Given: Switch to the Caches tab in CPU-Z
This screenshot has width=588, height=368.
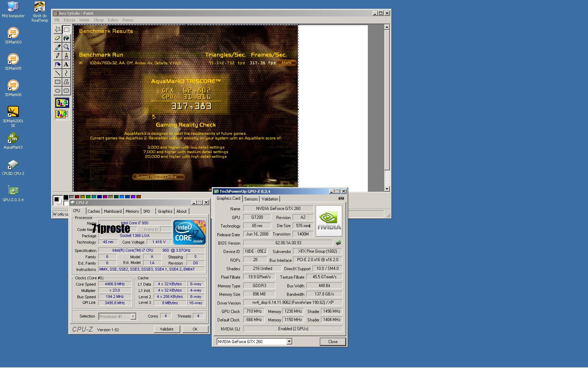Looking at the screenshot, I should pos(94,211).
